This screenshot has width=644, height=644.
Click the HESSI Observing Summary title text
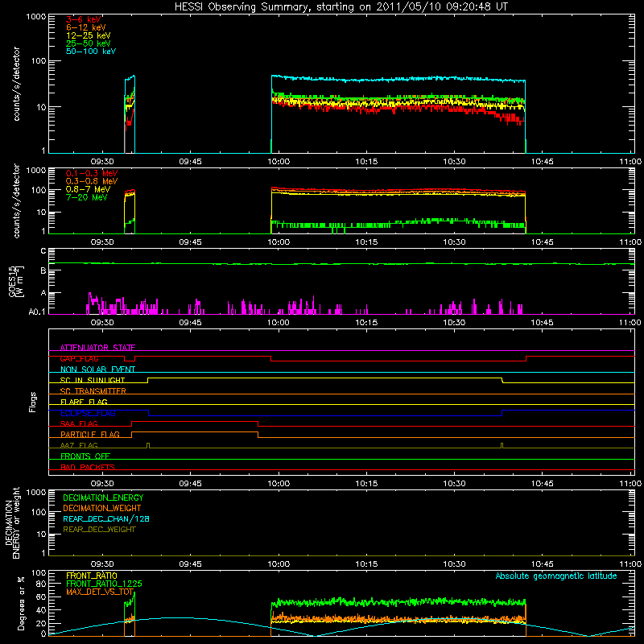(x=341, y=7)
